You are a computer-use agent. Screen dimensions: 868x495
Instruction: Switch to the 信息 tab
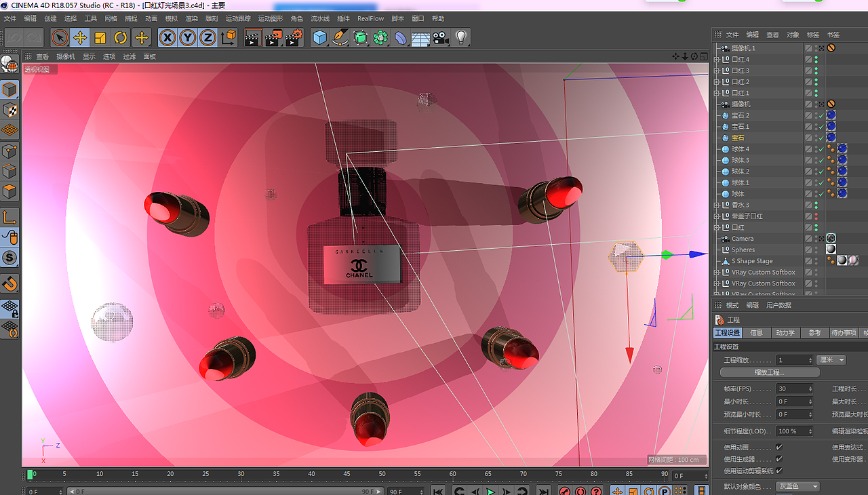pos(756,333)
